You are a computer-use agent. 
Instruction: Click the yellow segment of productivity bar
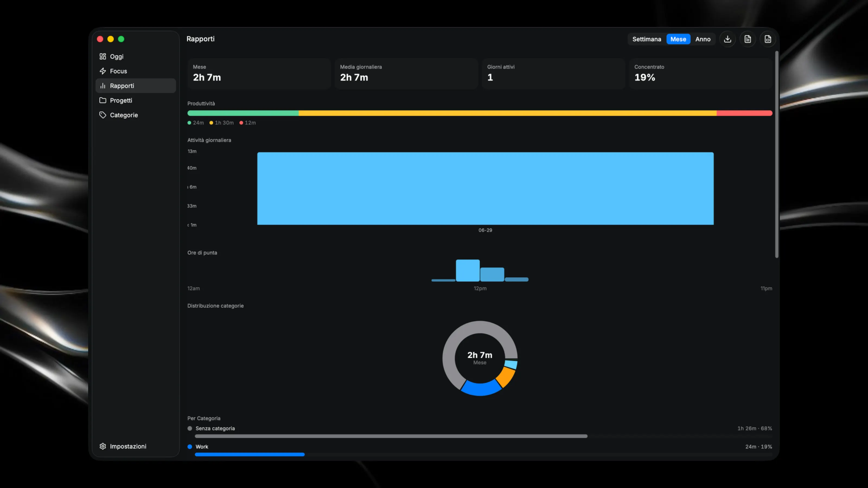[x=508, y=113]
